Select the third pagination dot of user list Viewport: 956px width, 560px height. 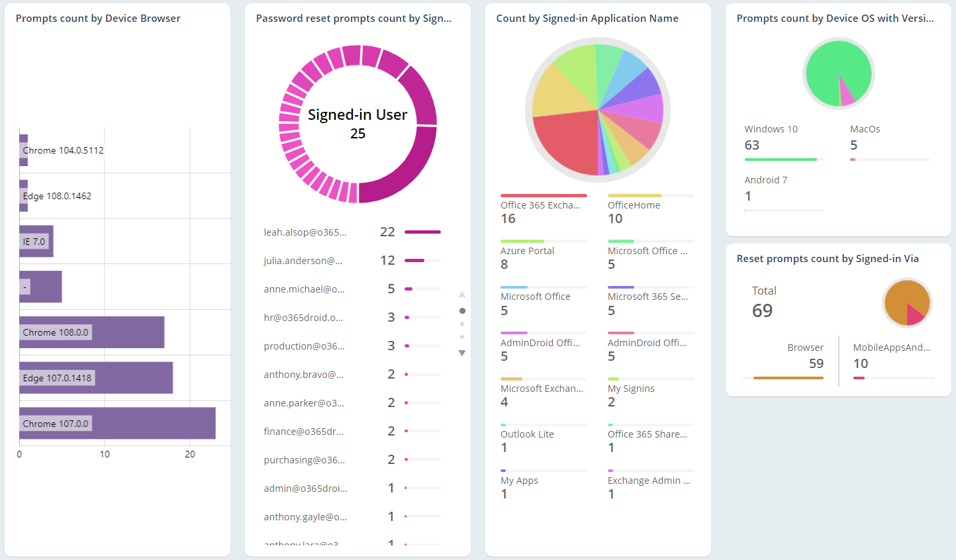point(462,338)
